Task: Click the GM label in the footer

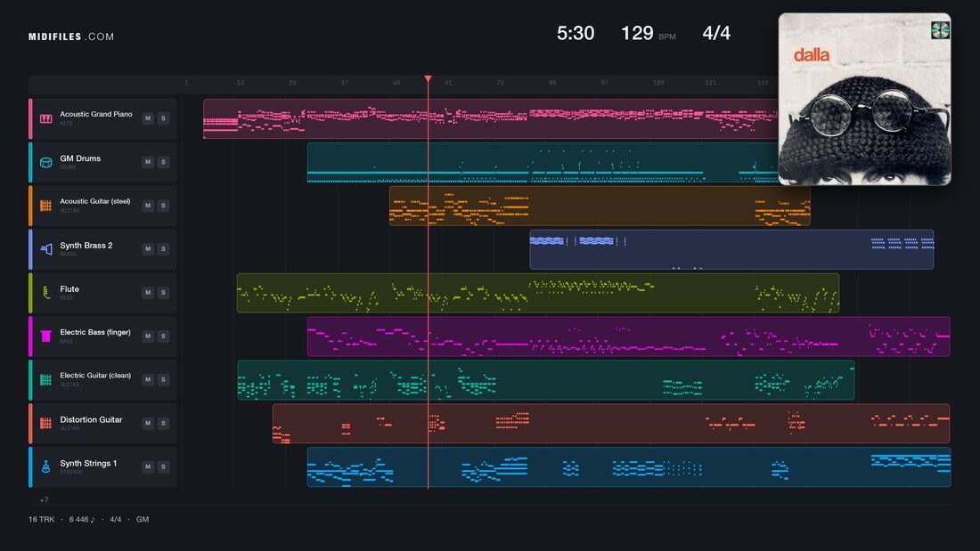Action: pyautogui.click(x=143, y=519)
